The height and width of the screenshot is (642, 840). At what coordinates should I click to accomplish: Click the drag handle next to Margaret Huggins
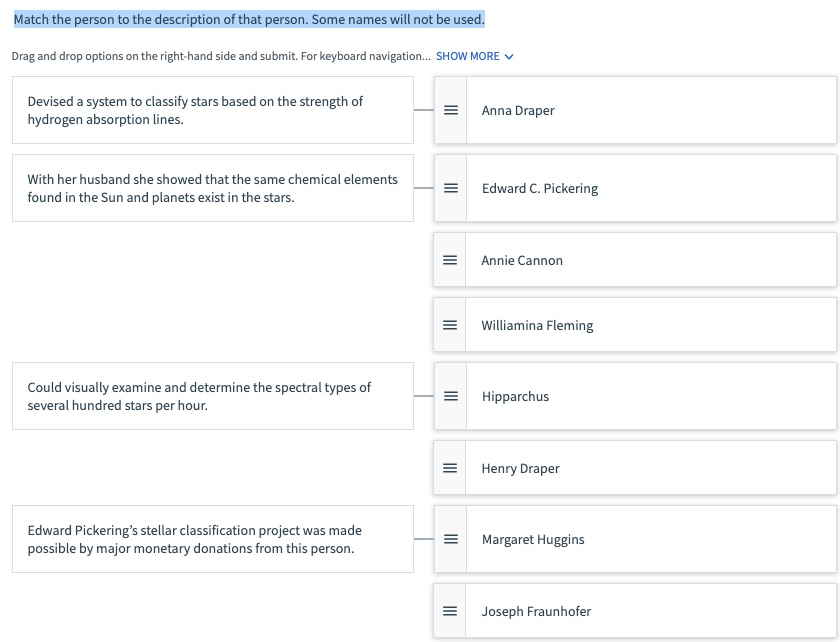point(451,539)
